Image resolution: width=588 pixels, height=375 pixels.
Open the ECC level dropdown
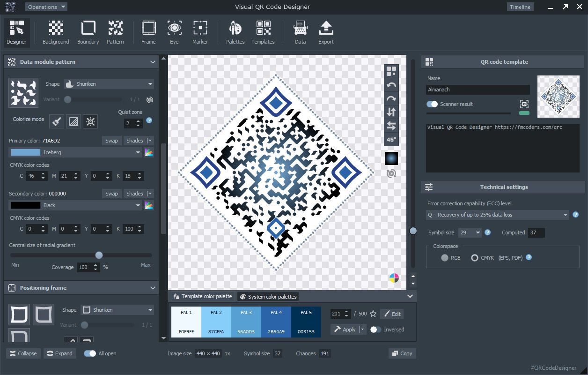(498, 215)
